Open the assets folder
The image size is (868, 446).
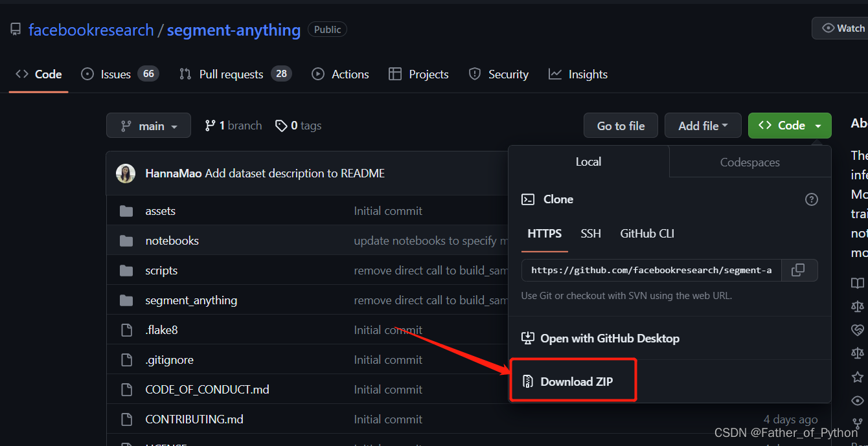(x=160, y=211)
